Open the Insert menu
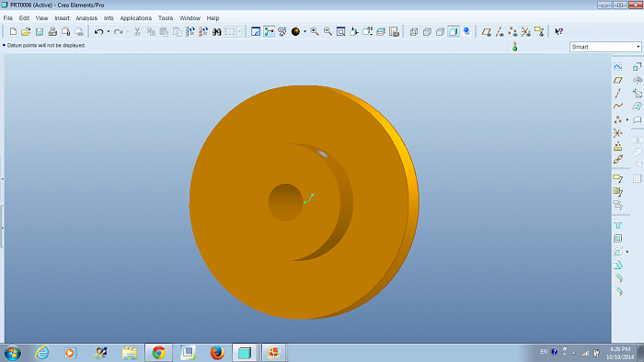 pyautogui.click(x=62, y=18)
